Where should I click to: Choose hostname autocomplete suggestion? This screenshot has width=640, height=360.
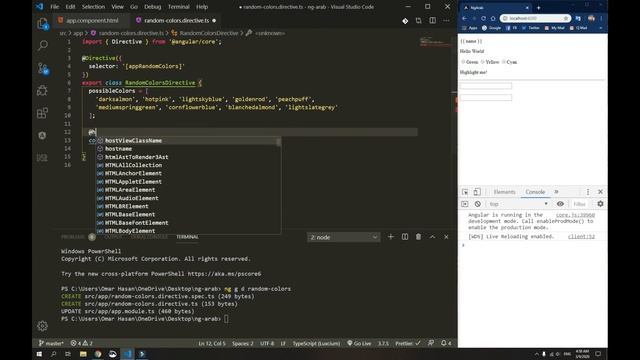click(188, 149)
